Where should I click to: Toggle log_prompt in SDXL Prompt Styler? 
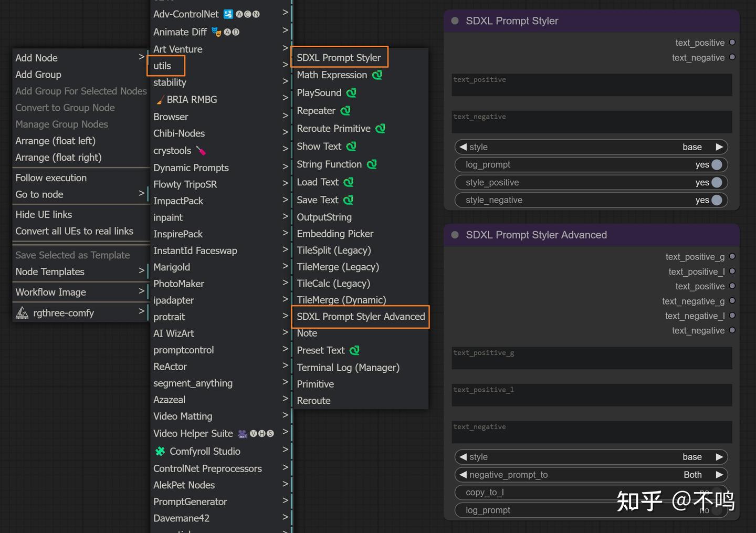[716, 165]
